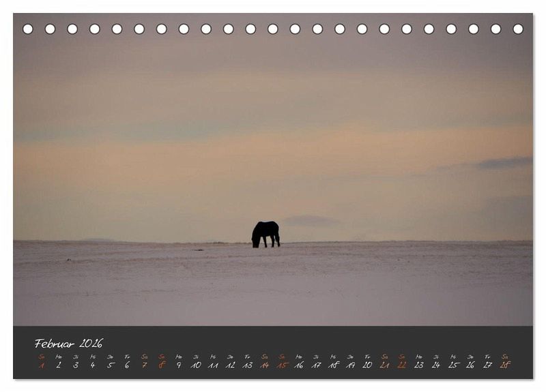Select day 22 in the date row
546x392 pixels.
[x=402, y=365]
